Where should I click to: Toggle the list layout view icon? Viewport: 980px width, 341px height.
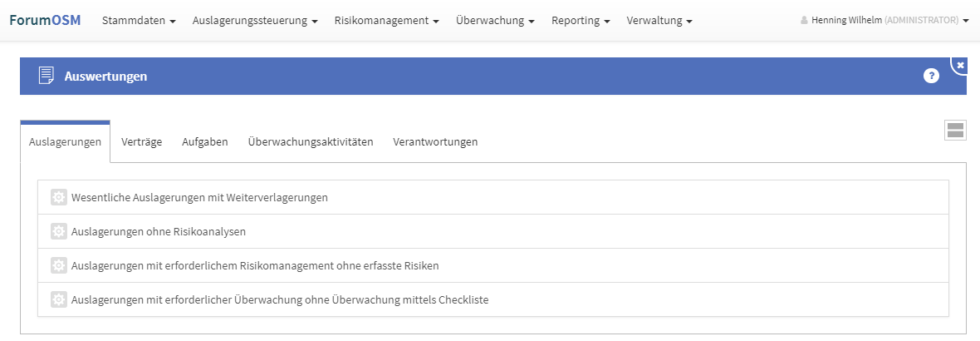(955, 130)
